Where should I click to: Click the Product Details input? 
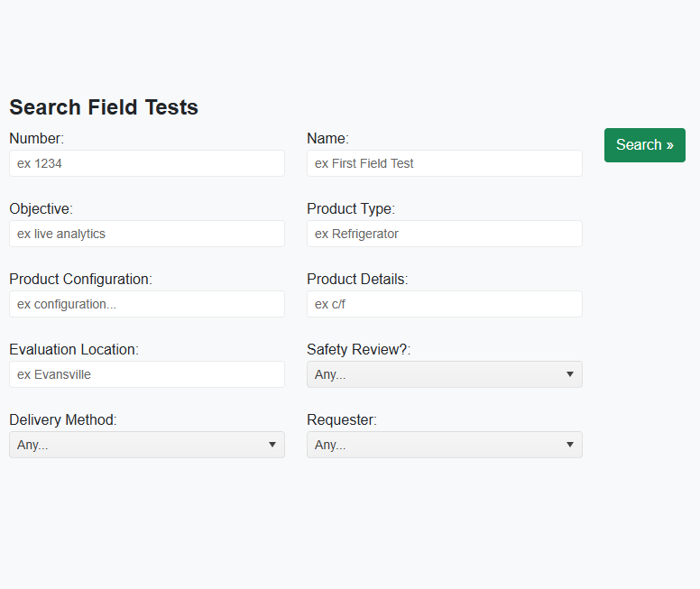click(445, 304)
